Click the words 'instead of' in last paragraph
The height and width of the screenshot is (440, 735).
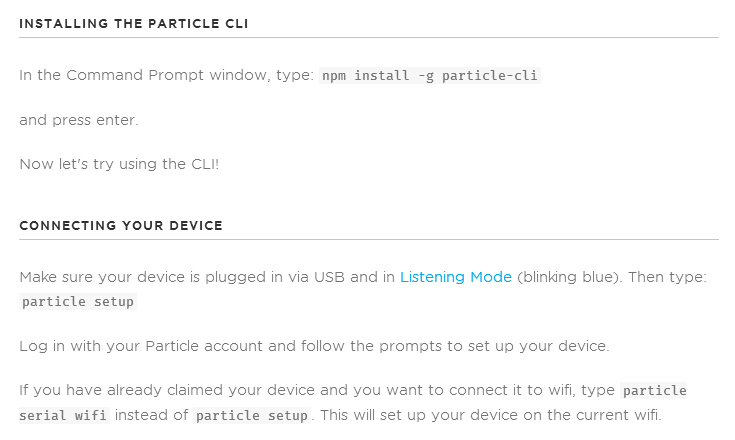[x=151, y=415]
